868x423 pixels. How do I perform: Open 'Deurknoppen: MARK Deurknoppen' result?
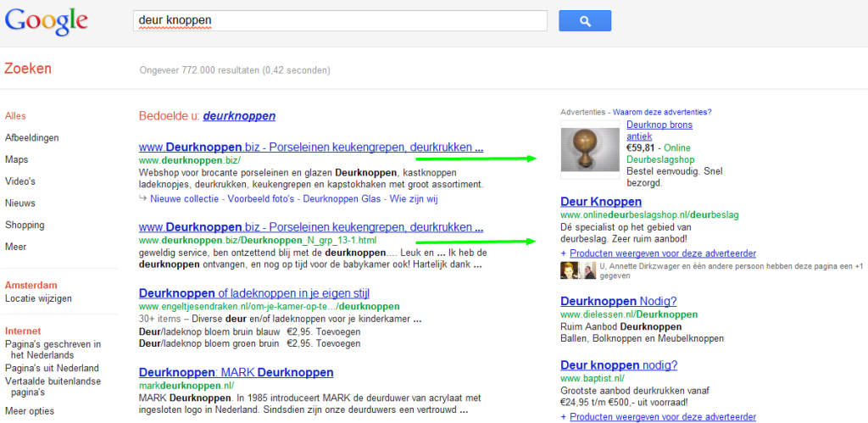[x=236, y=372]
